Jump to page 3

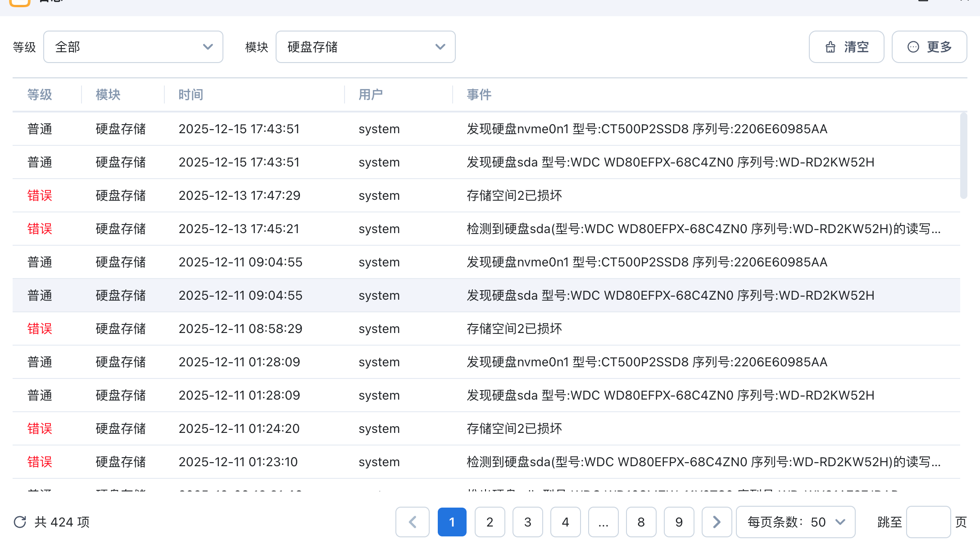(x=528, y=522)
